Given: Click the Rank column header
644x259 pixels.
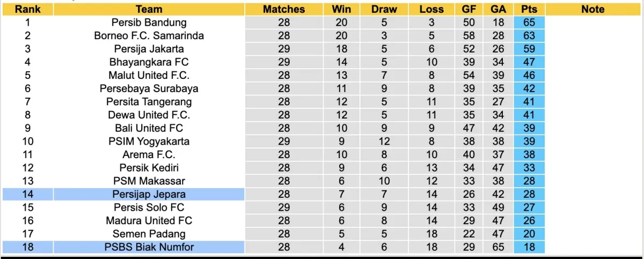Looking at the screenshot, I should (x=27, y=9).
